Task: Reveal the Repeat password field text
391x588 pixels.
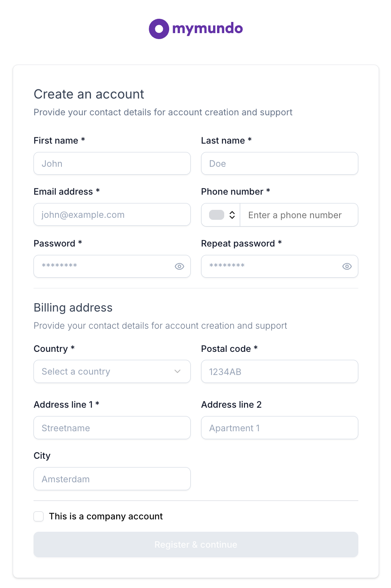Action: [x=347, y=266]
